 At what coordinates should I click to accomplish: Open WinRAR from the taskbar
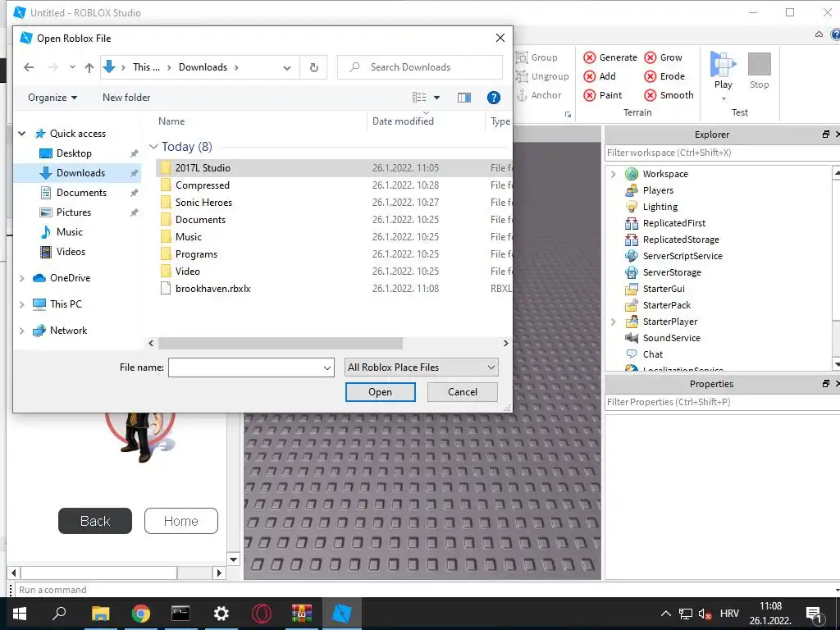click(x=302, y=614)
